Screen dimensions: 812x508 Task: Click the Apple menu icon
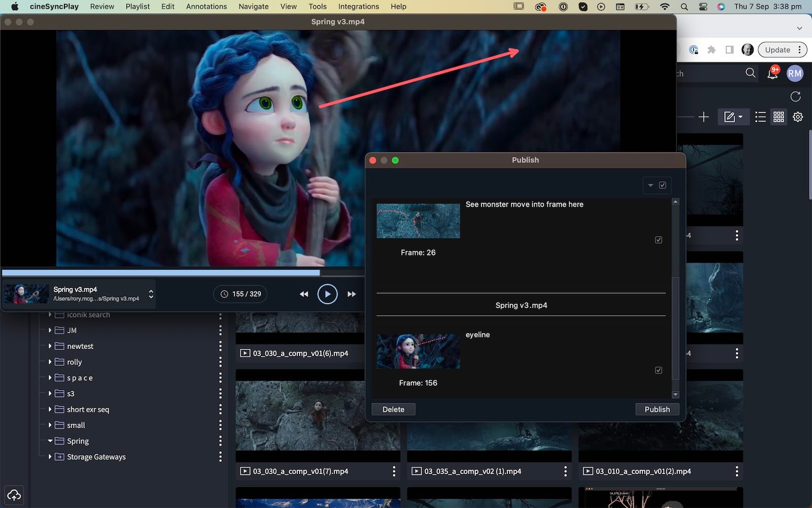[15, 7]
